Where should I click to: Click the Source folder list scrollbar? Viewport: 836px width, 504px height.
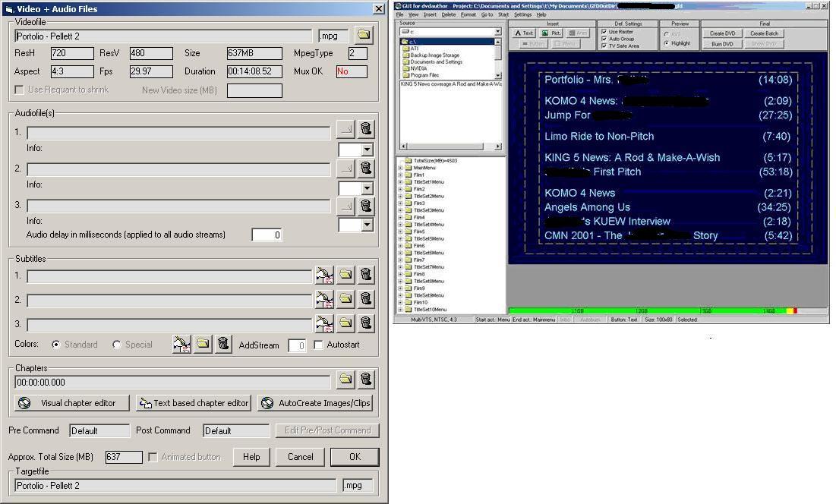(x=498, y=58)
